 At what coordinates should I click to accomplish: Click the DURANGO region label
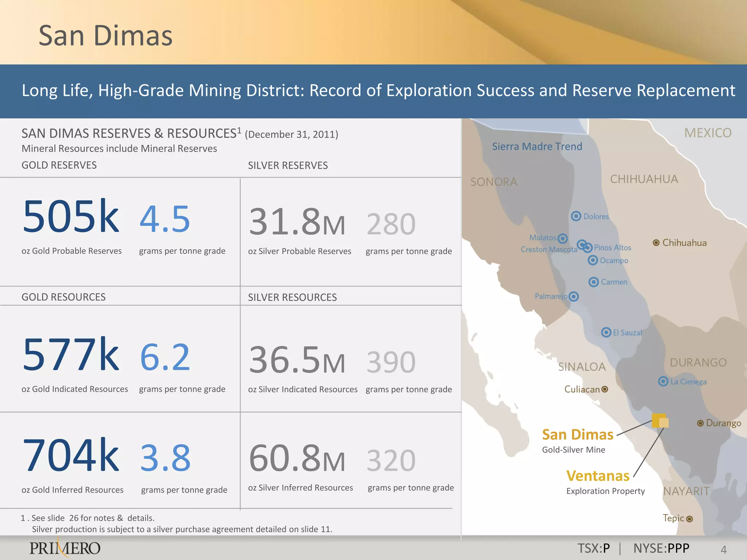pyautogui.click(x=698, y=362)
